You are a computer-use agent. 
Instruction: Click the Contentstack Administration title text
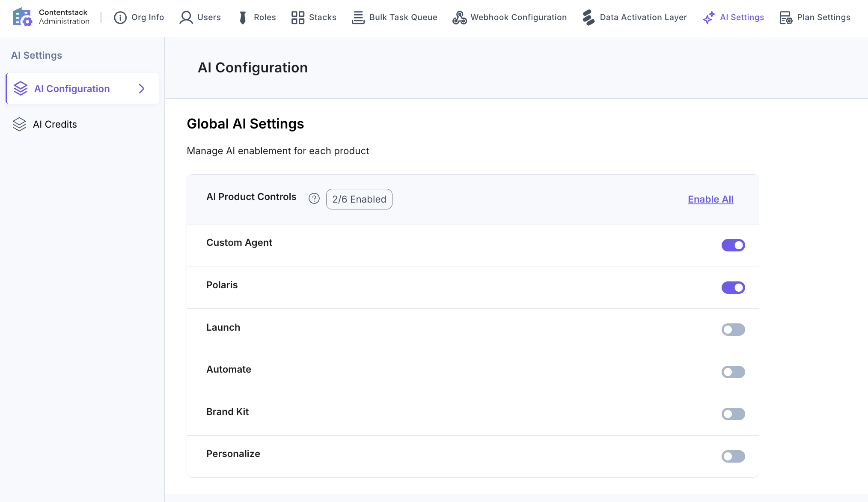64,17
